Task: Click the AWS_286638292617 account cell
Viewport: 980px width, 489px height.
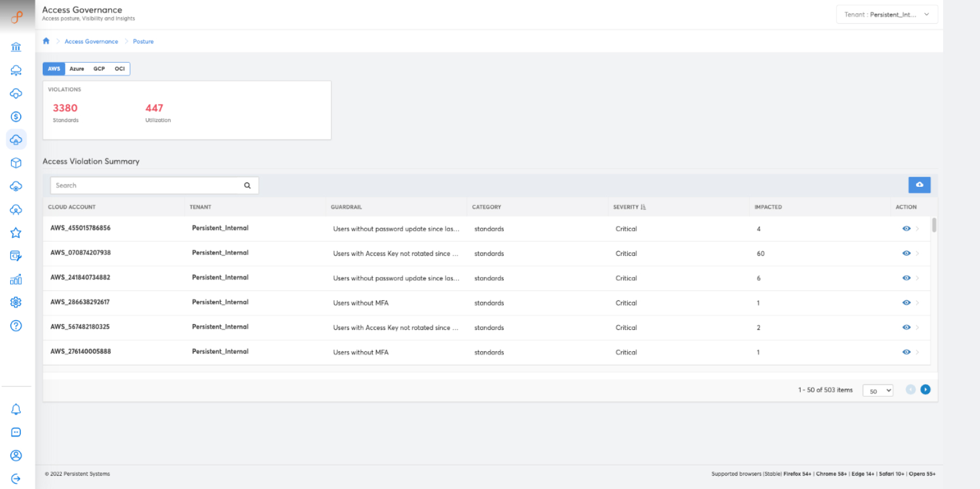Action: (80, 302)
